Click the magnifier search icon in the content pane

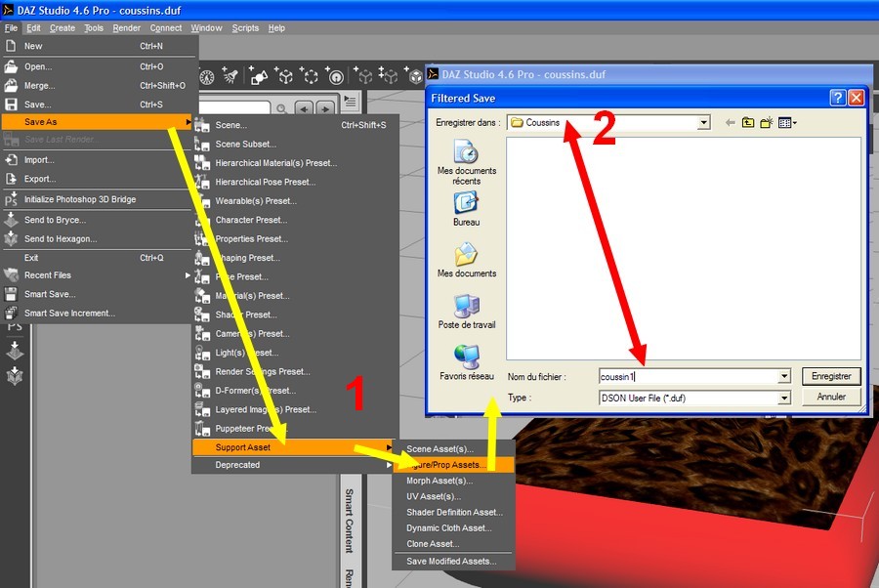pos(281,108)
